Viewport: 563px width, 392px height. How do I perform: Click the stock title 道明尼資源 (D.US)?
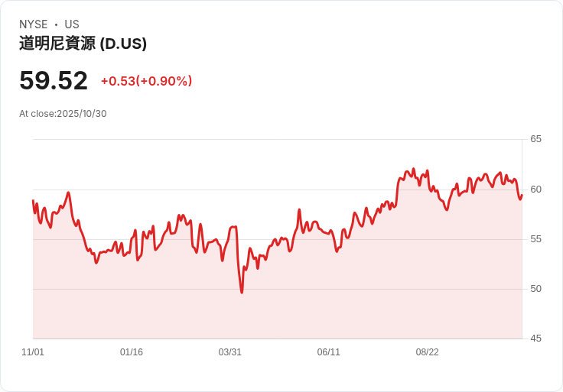tap(83, 44)
